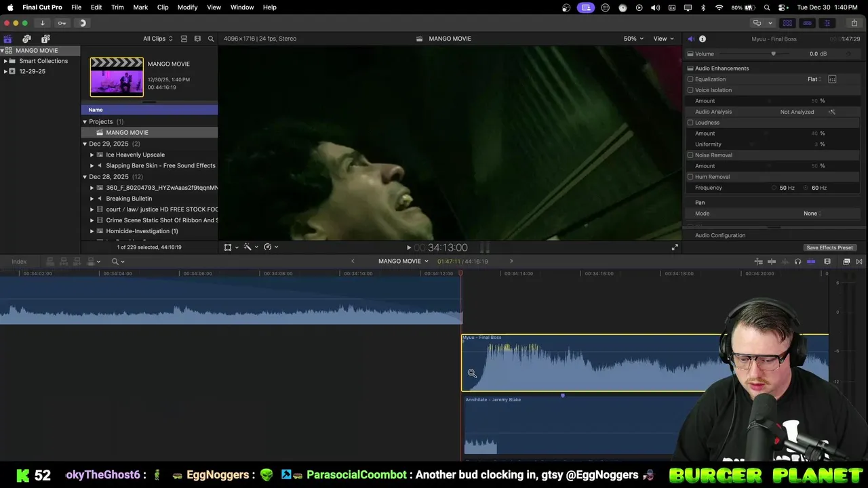The height and width of the screenshot is (488, 868).
Task: Show background tasks indicator
Action: coord(82,23)
